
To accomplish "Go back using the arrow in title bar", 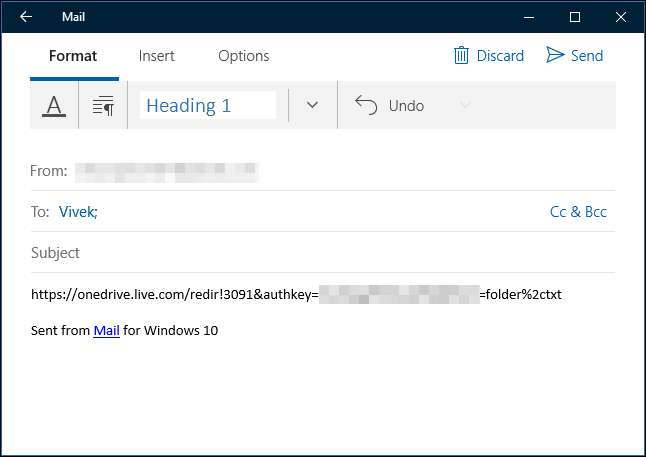I will 26,17.
